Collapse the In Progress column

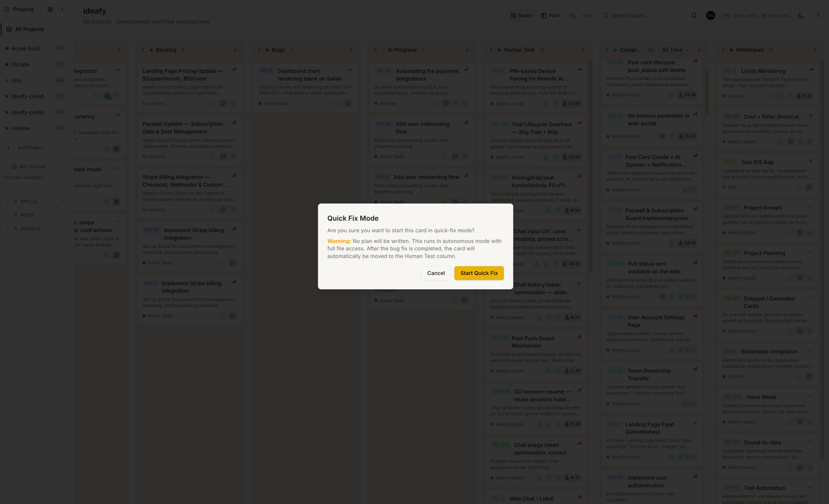coord(375,50)
